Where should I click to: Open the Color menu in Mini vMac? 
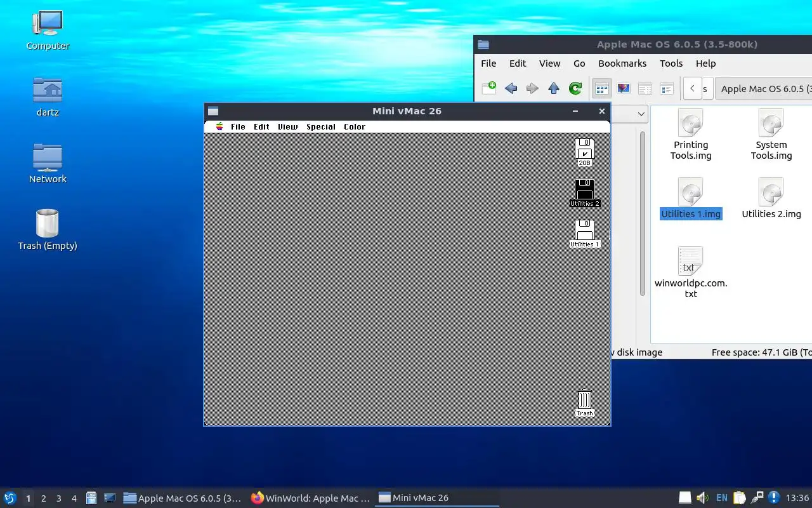[355, 126]
